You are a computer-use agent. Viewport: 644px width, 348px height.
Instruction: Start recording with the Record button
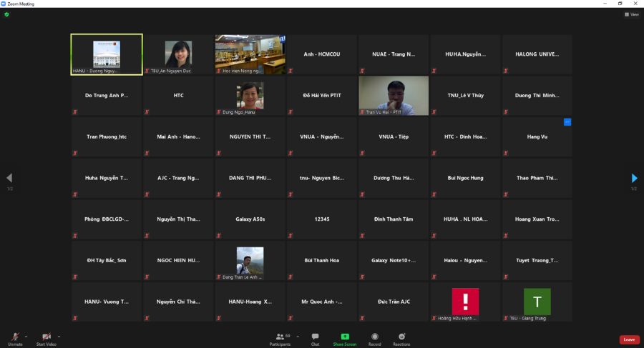coord(374,339)
